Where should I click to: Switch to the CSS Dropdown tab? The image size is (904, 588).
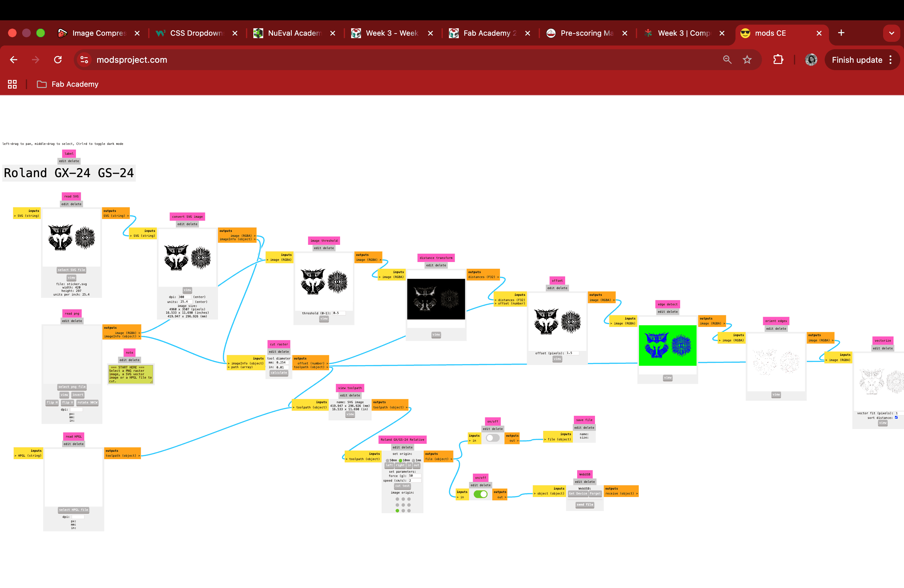(196, 33)
